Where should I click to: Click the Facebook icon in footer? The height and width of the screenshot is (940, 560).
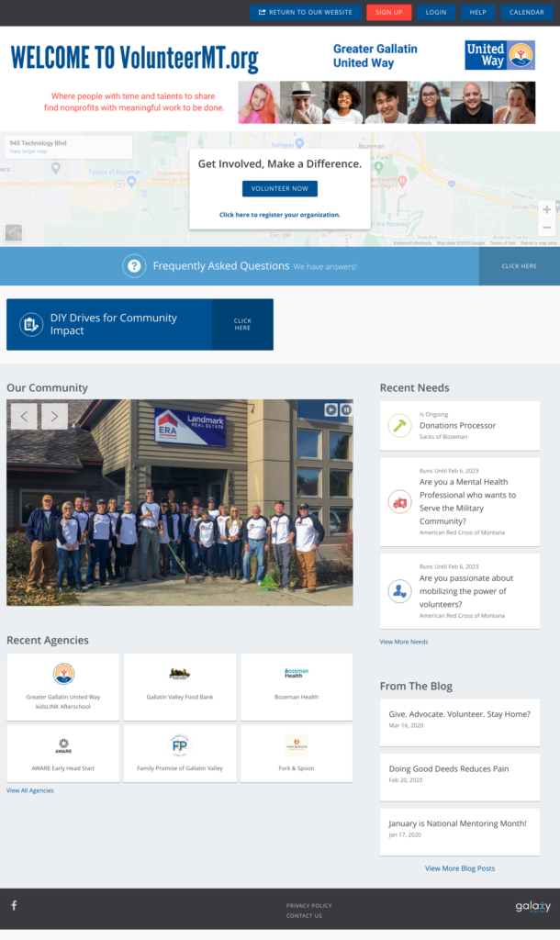coord(14,905)
